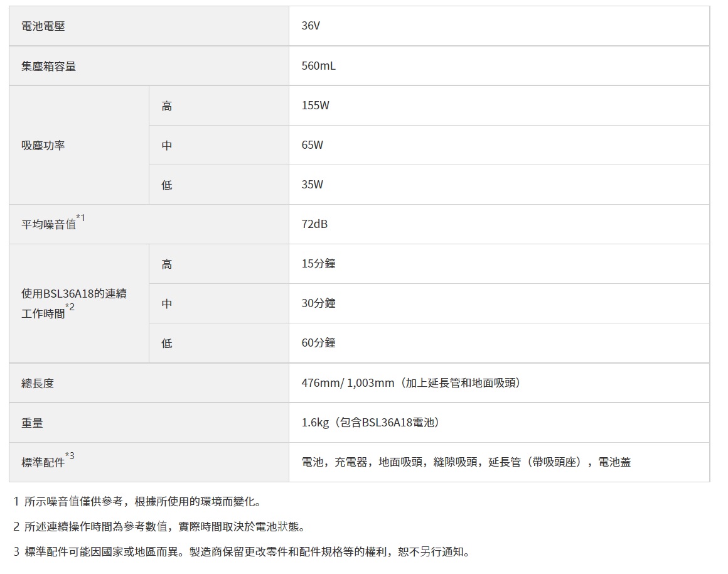
Task: Click the 集塵箱容量 row header
Action: [x=48, y=66]
